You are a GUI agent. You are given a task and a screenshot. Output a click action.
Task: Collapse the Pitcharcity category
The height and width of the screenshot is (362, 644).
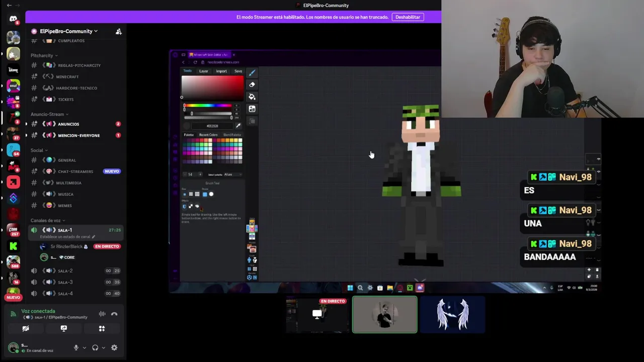pos(44,55)
